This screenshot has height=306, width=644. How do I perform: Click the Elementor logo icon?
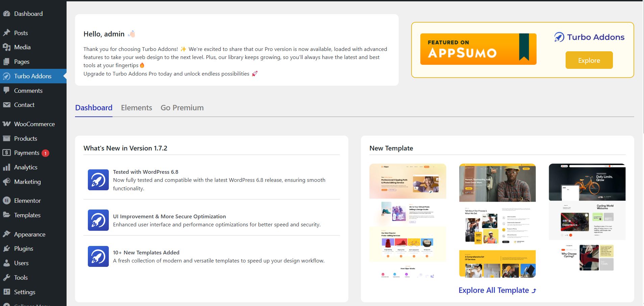tap(6, 201)
